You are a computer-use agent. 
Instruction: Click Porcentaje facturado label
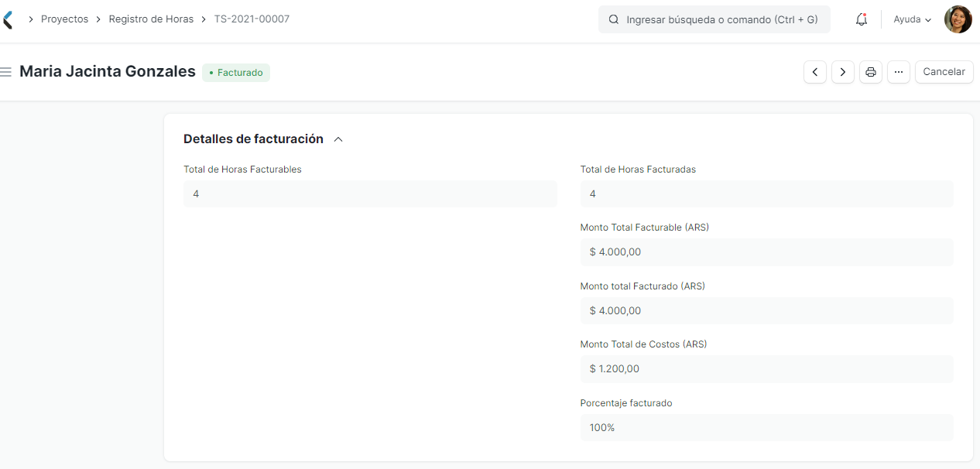pyautogui.click(x=626, y=403)
